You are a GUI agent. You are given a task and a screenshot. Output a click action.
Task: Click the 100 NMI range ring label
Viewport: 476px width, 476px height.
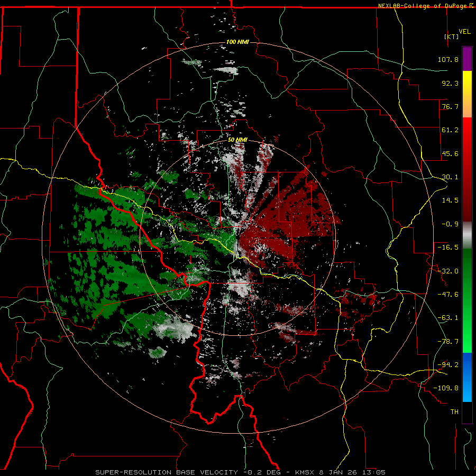[x=237, y=42]
